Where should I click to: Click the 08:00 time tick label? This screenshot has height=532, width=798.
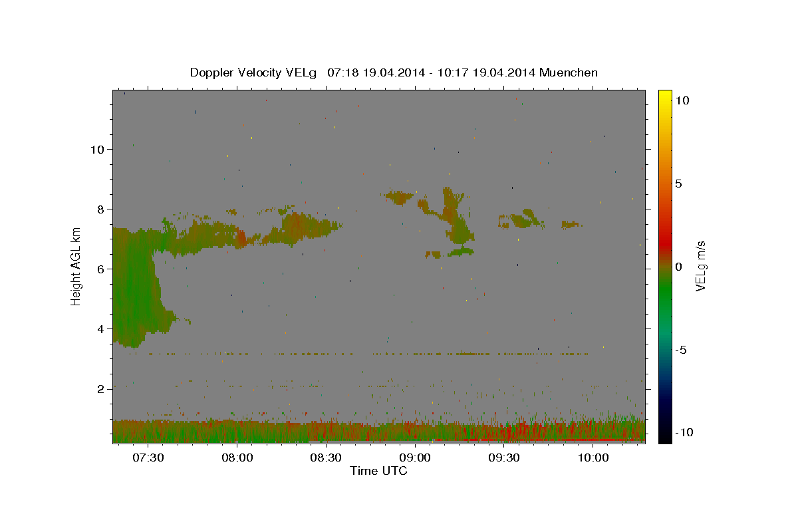click(237, 458)
